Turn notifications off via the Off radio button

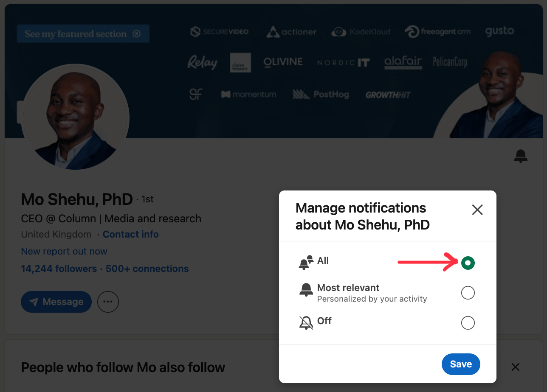click(468, 323)
